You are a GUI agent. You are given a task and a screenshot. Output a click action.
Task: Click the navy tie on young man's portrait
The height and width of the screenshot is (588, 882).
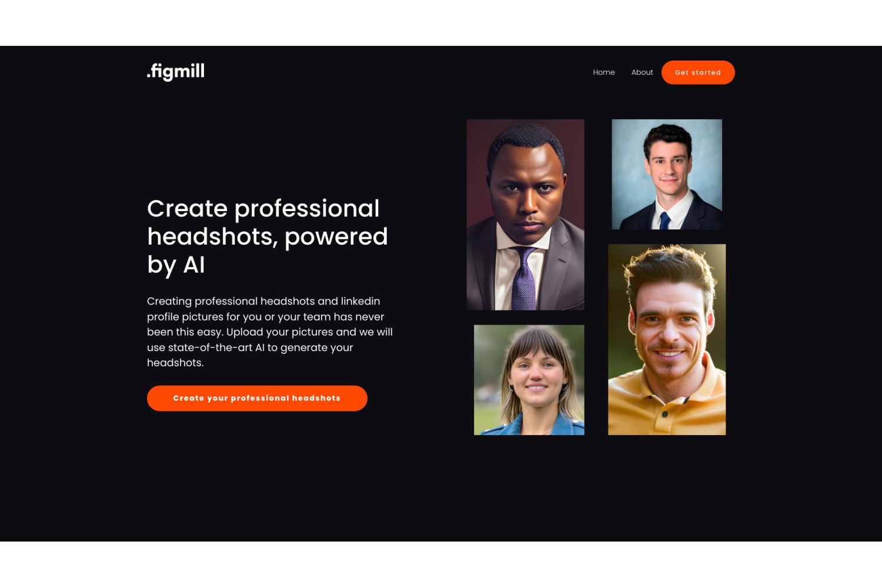[x=664, y=220]
